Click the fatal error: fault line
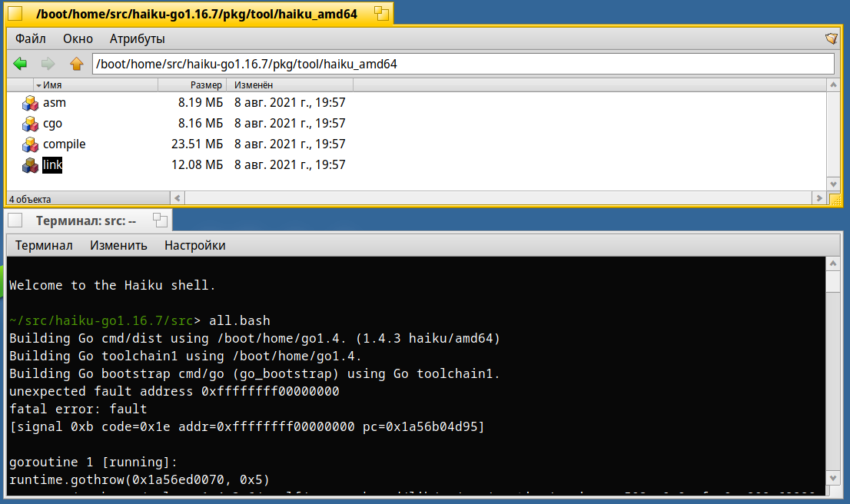The height and width of the screenshot is (504, 850). pos(78,409)
